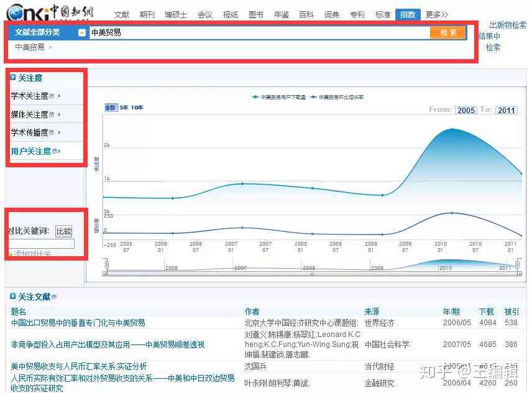Switch to the 报纸 tab
The width and height of the screenshot is (532, 393).
pyautogui.click(x=231, y=14)
